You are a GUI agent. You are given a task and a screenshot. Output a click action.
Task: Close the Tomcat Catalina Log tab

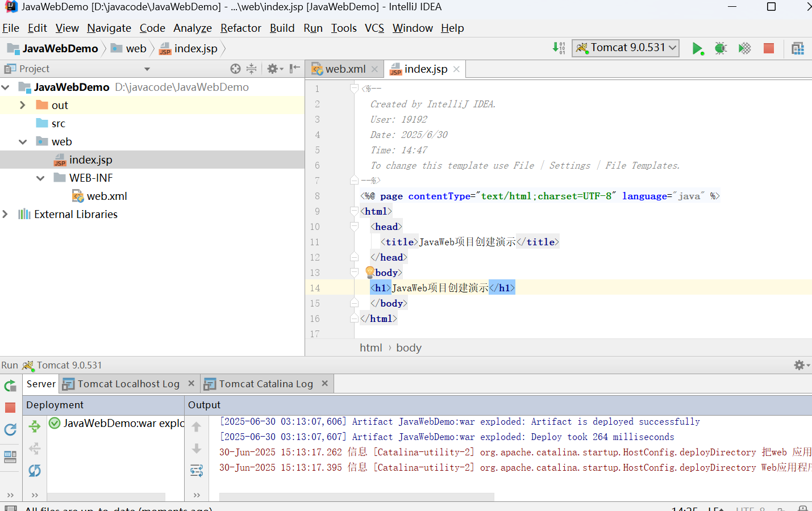[325, 383]
